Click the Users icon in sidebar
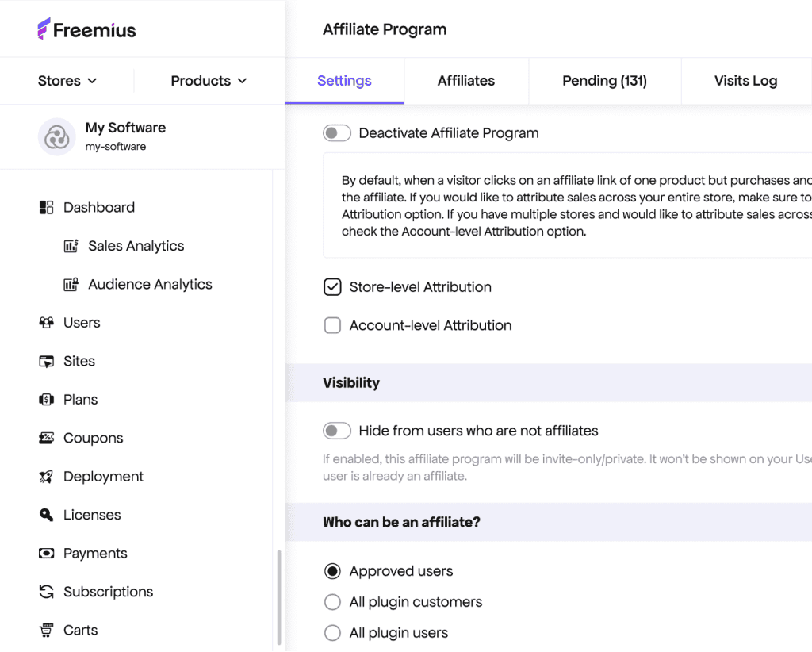This screenshot has width=812, height=652. coord(46,323)
